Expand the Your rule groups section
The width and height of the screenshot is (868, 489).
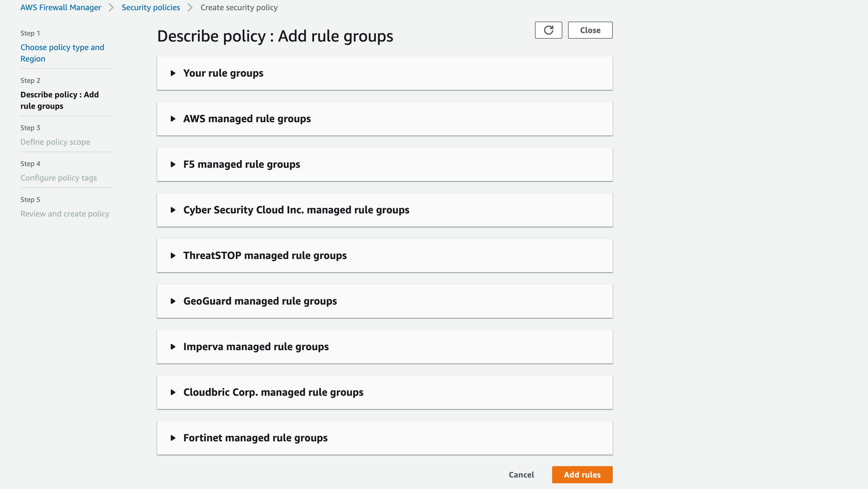385,73
